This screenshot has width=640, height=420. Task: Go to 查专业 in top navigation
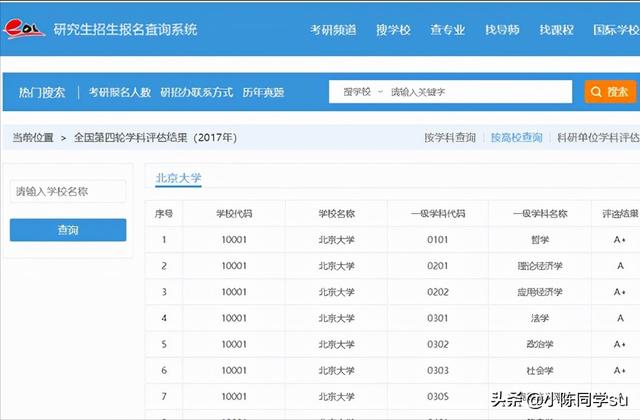[x=447, y=30]
